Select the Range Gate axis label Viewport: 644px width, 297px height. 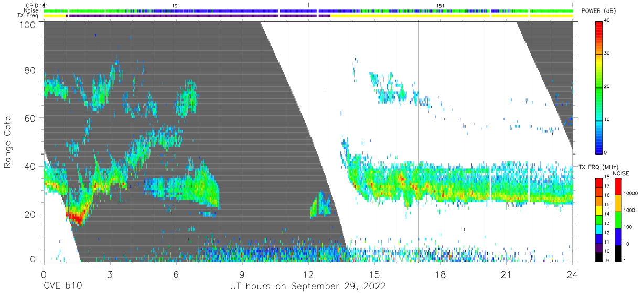click(8, 142)
